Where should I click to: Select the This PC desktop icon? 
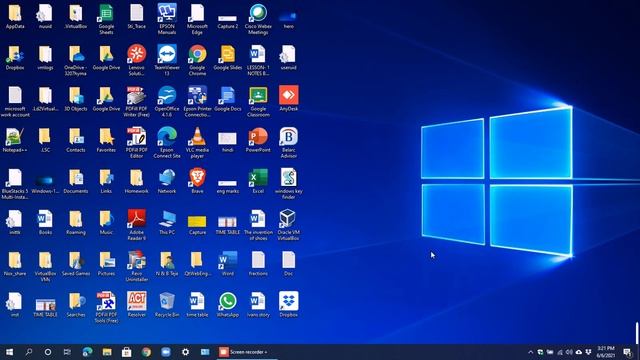[x=167, y=222]
